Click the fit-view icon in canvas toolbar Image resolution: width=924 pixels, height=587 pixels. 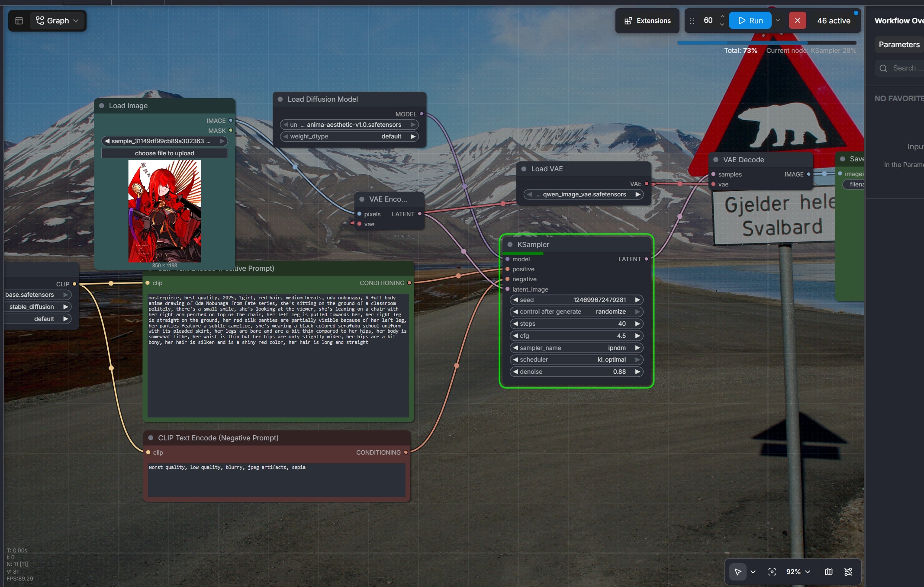(x=772, y=572)
